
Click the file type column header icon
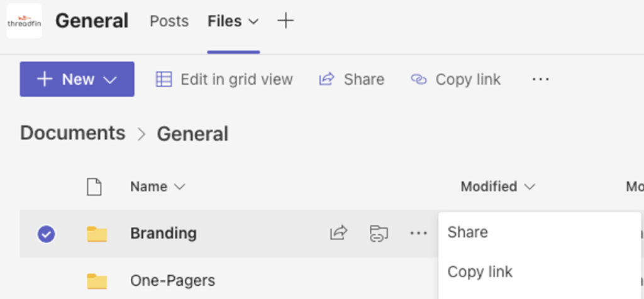click(94, 187)
